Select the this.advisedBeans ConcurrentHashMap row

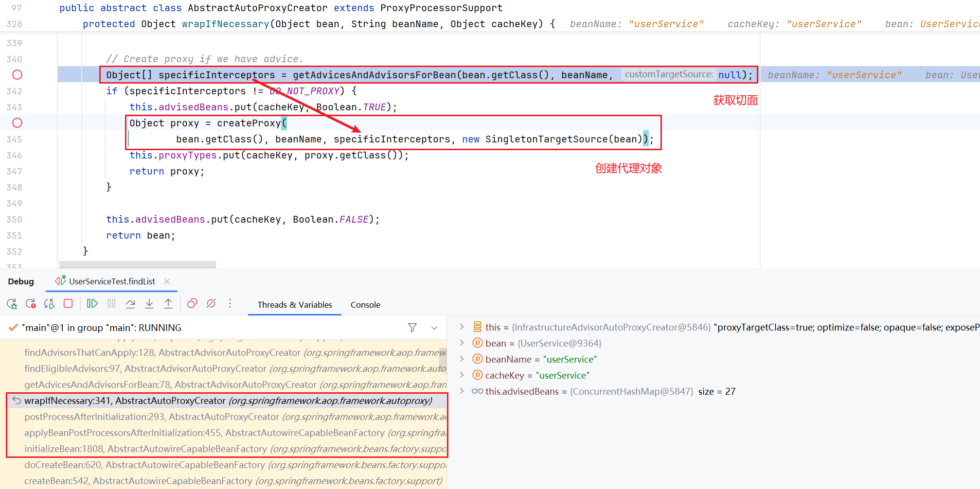pos(713,391)
